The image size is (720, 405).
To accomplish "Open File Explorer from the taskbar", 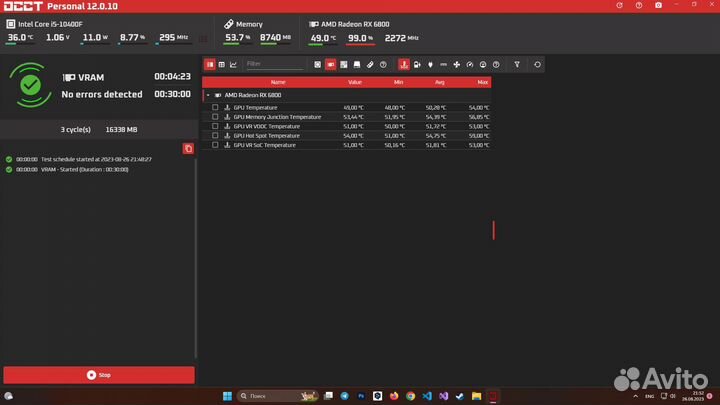I will coord(476,396).
